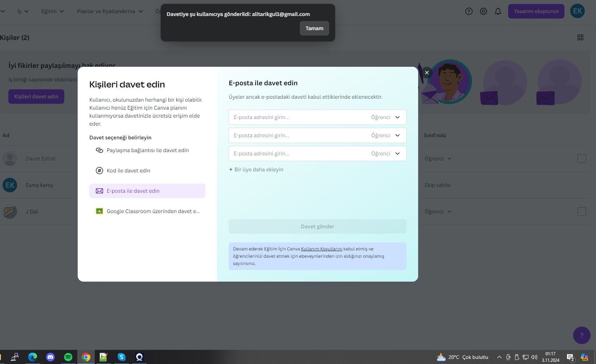Open role dropdown in first email field

tap(385, 117)
